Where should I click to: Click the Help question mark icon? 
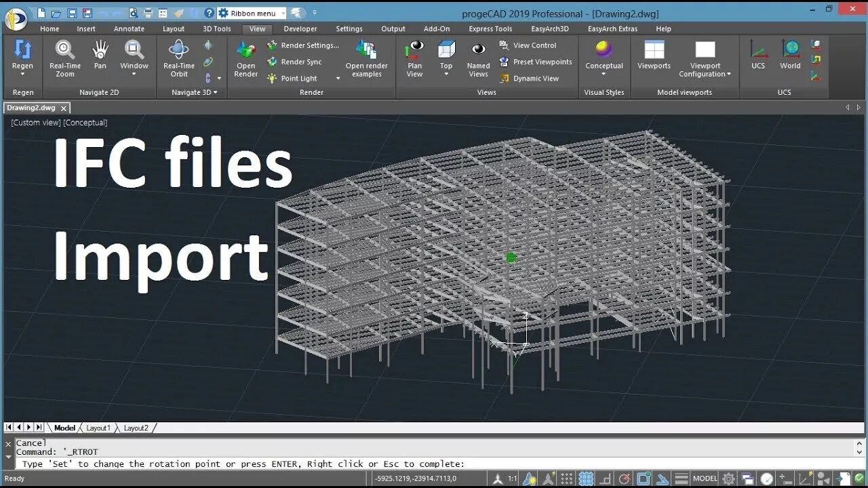click(208, 13)
